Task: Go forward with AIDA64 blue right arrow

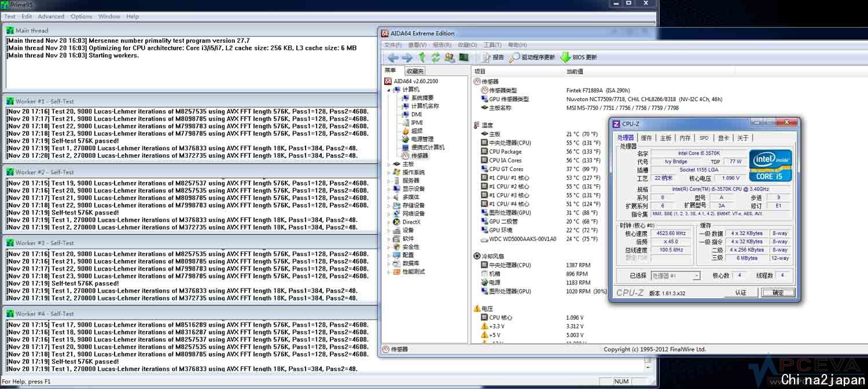Action: [x=407, y=57]
